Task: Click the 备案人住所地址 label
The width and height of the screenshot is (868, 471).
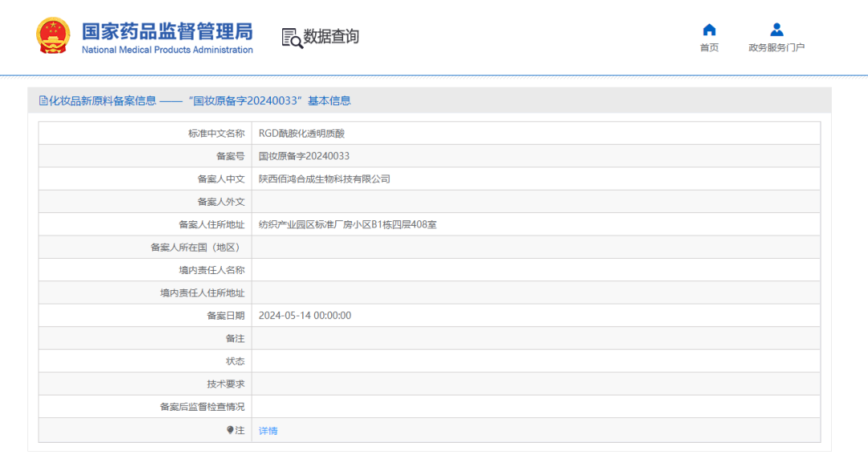Action: pyautogui.click(x=211, y=225)
